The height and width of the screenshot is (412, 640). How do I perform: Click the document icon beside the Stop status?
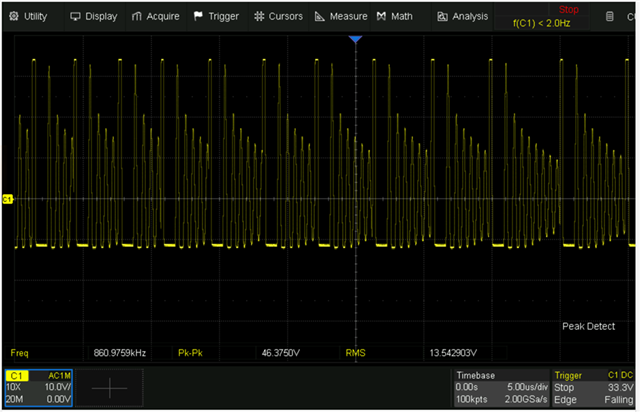609,16
